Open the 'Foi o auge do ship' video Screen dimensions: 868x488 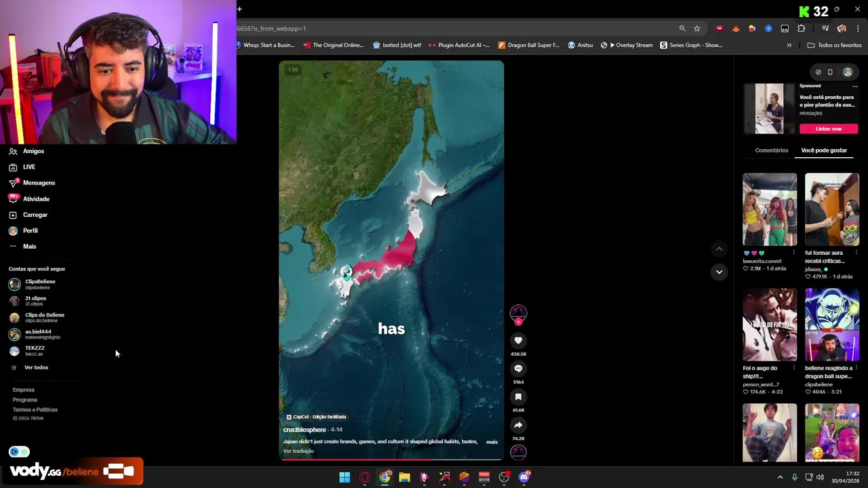769,325
